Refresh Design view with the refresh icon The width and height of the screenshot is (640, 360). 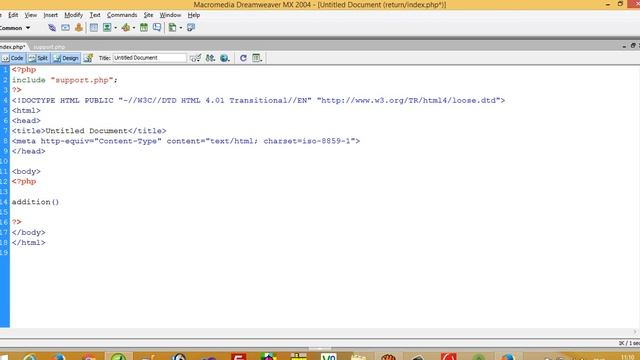(243, 58)
